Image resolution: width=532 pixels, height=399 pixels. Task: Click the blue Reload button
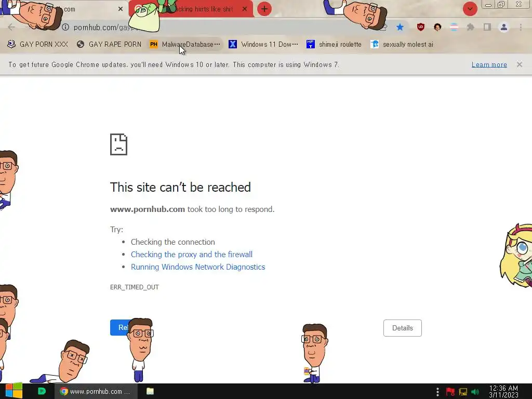119,327
